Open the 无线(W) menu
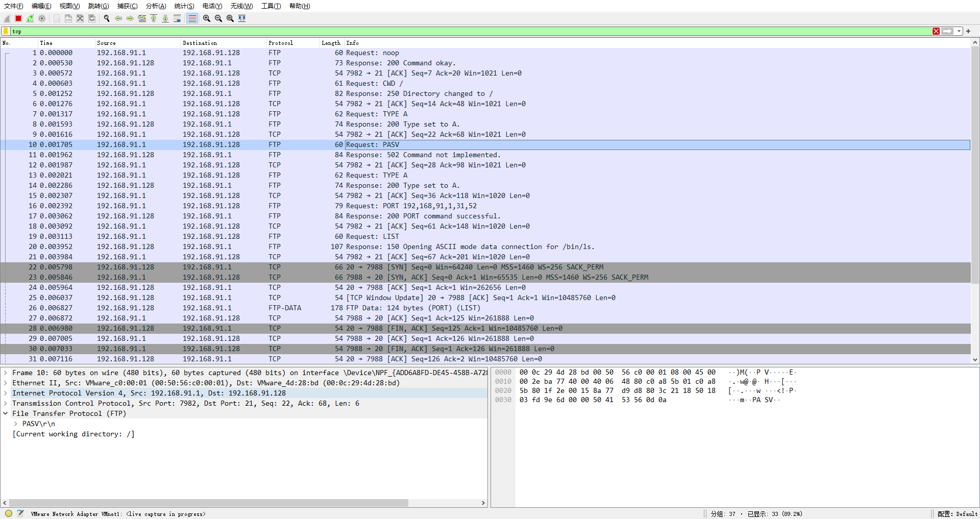The width and height of the screenshot is (980, 519). point(241,6)
